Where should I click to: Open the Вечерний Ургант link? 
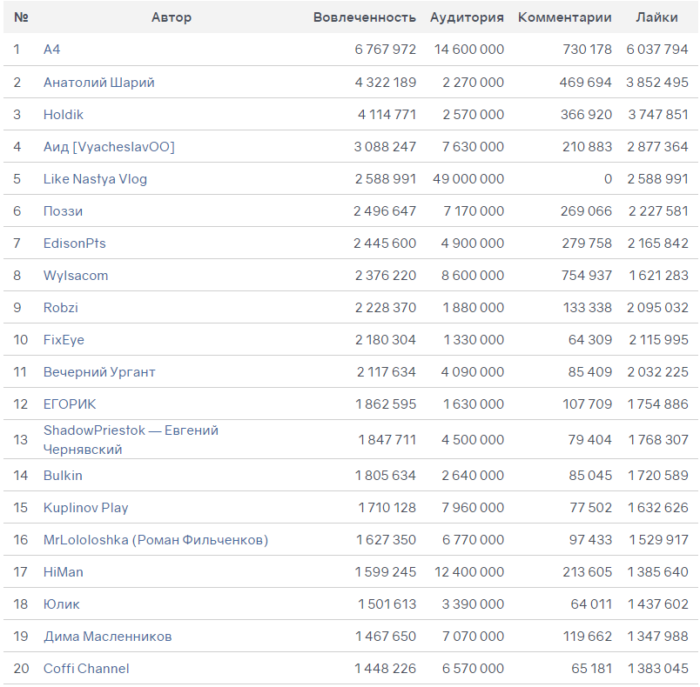coord(99,371)
